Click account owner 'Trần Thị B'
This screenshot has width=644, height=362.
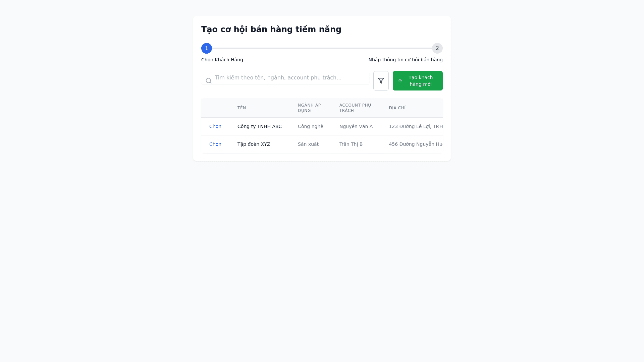[x=351, y=144]
